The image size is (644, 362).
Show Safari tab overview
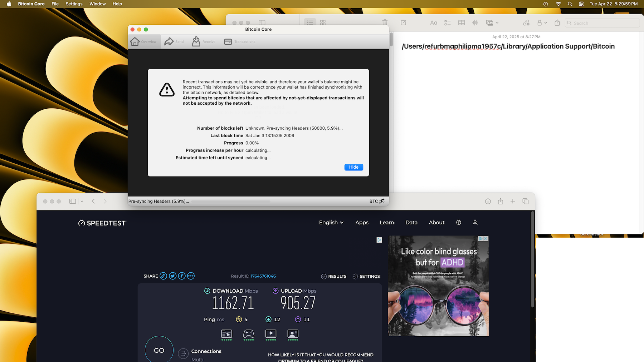pos(525,201)
